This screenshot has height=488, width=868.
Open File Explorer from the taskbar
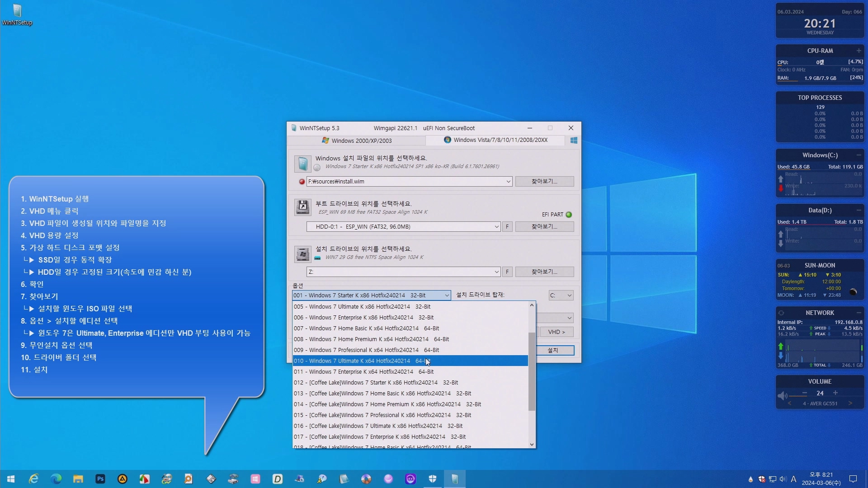click(x=78, y=479)
